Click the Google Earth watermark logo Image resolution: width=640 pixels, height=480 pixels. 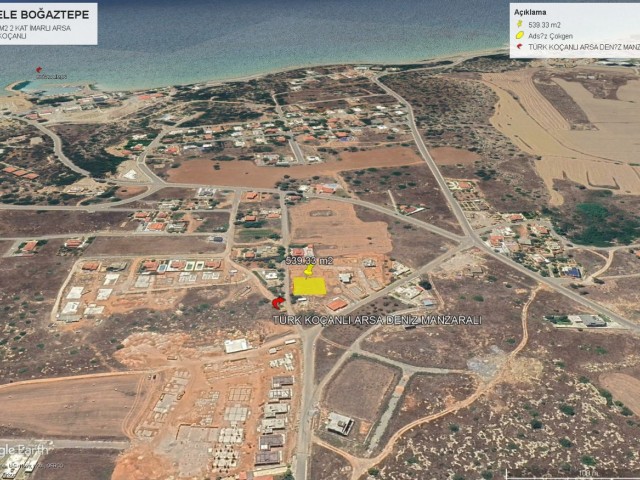click(x=24, y=451)
